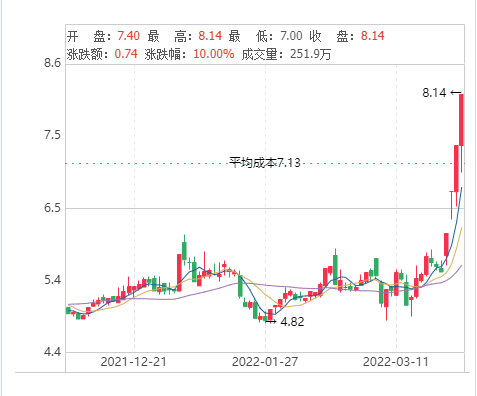This screenshot has height=396, width=477.
Task: Click the 涨跌额 0.74 change amount
Action: 126,54
